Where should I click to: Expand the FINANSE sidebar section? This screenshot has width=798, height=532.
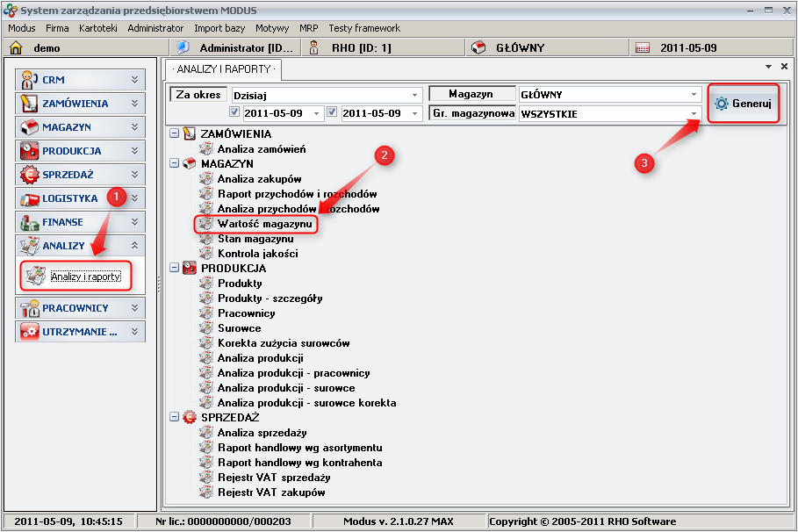pyautogui.click(x=134, y=222)
